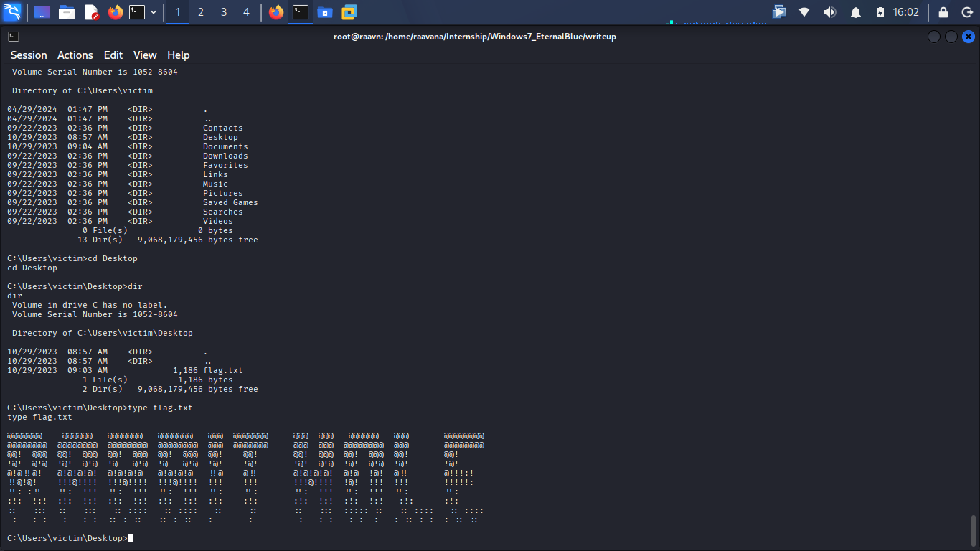
Task: Open the VMware Workstation taskbar item
Action: click(349, 12)
